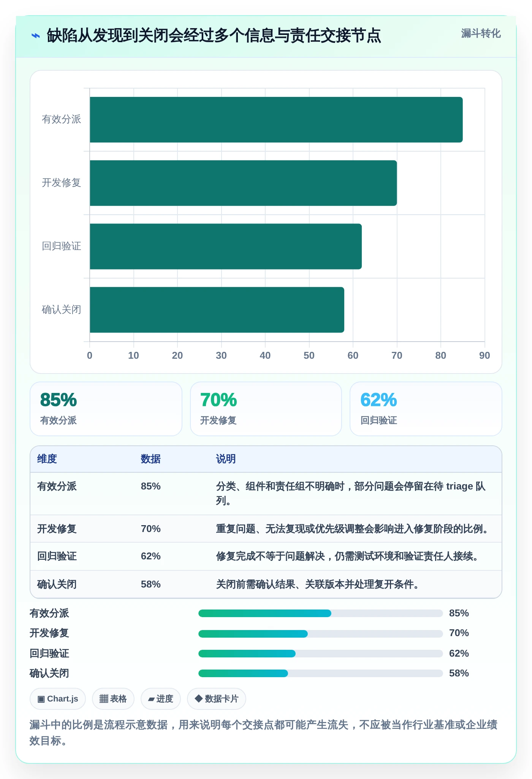Click the 说明 column header
The height and width of the screenshot is (779, 532).
click(x=226, y=459)
